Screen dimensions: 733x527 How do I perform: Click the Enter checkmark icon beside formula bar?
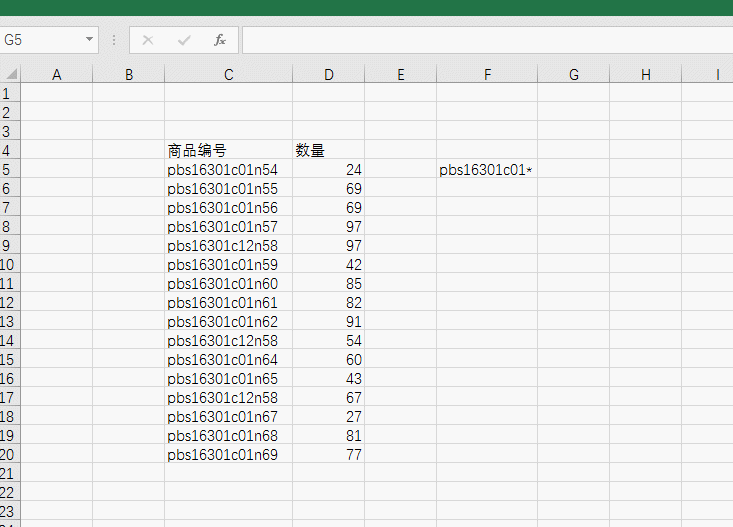[184, 40]
